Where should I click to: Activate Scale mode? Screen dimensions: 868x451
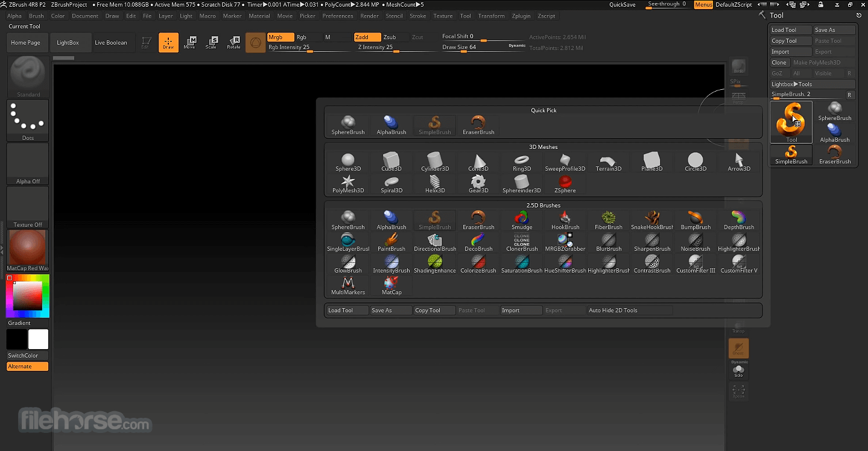coord(211,43)
